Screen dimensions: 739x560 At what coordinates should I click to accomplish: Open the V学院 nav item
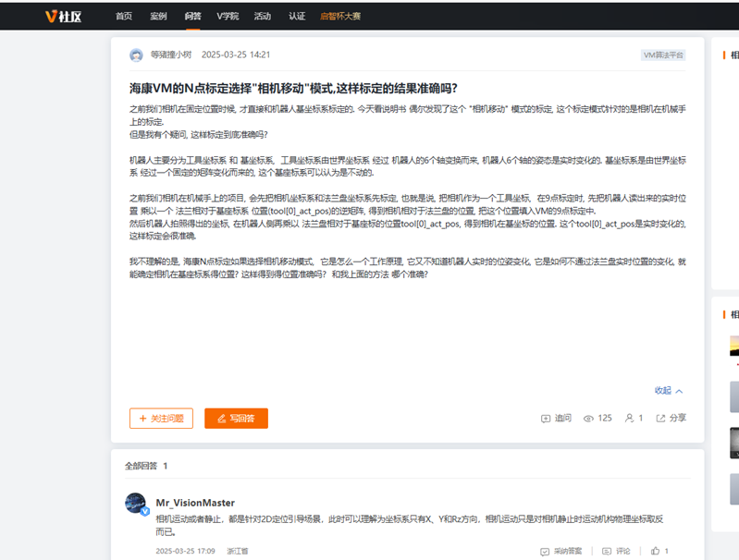pyautogui.click(x=228, y=16)
